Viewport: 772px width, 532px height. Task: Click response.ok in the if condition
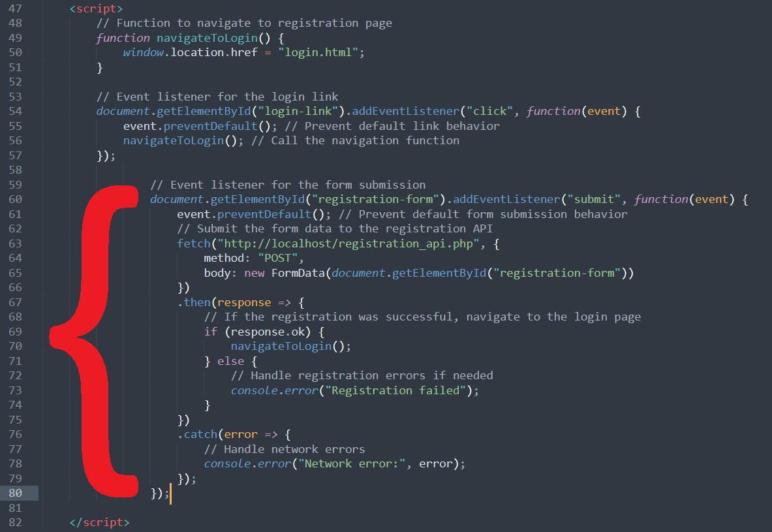tap(268, 332)
